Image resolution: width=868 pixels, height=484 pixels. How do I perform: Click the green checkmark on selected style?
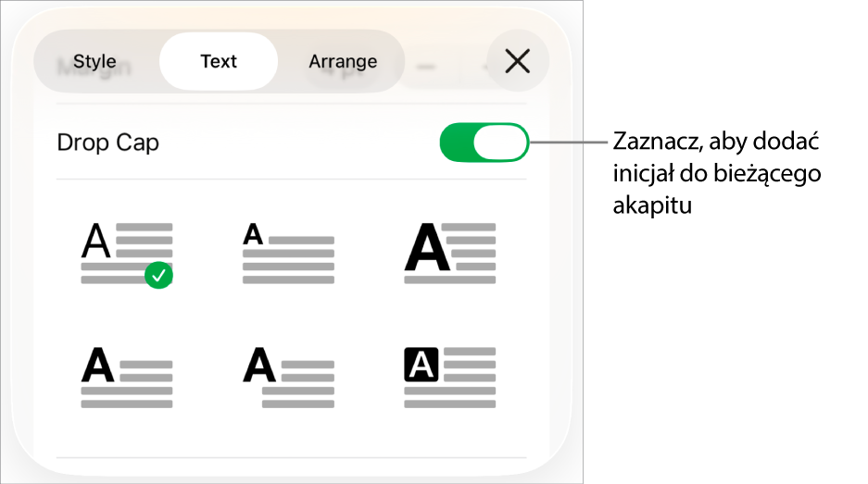point(159,275)
